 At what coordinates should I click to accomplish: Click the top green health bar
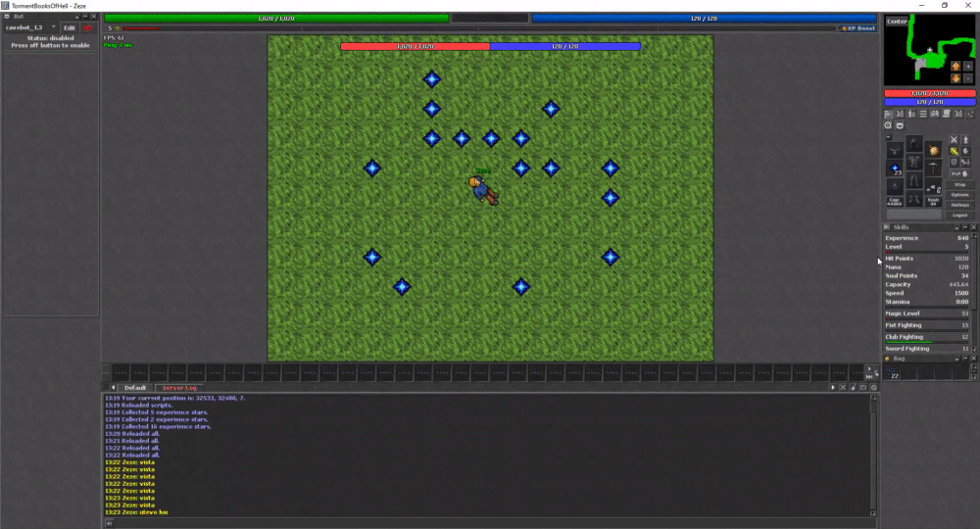click(x=276, y=18)
